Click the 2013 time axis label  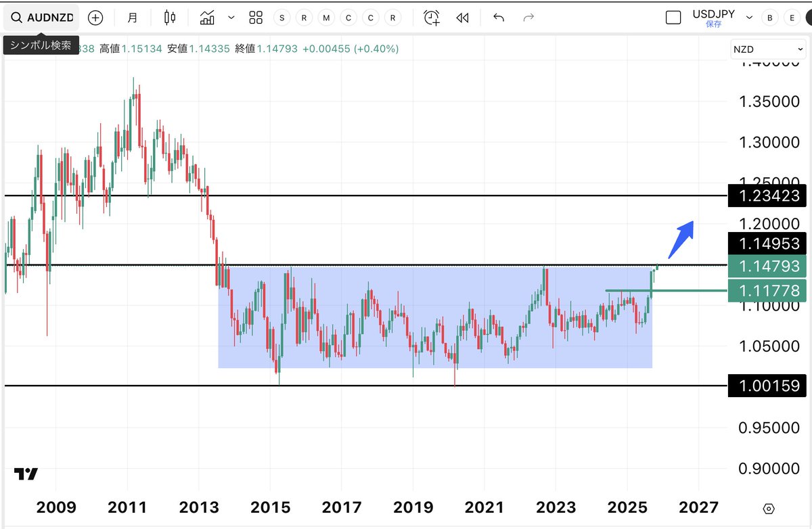198,507
